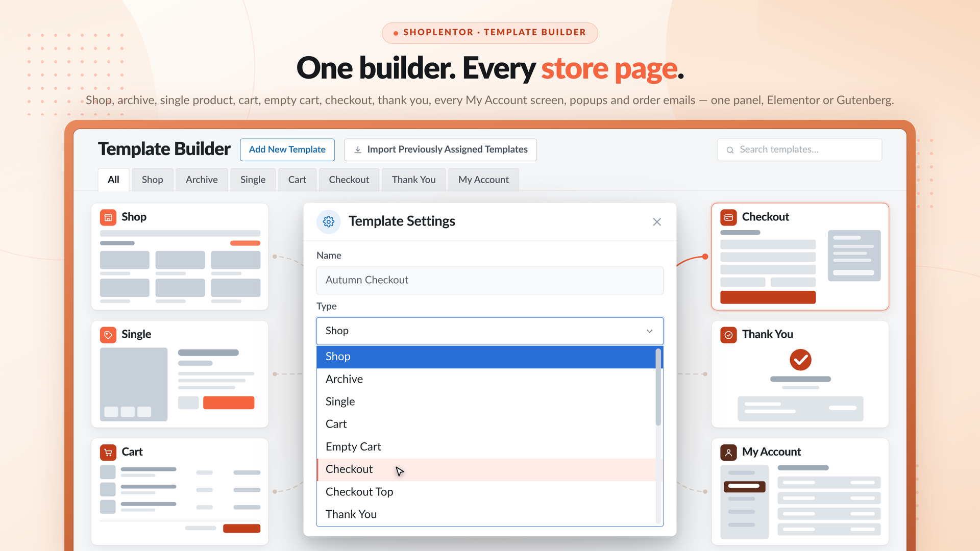Open the Checkout template card preview
The image size is (980, 551).
(800, 257)
